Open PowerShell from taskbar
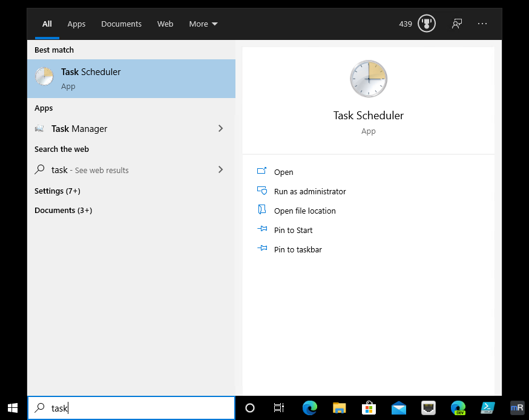Image resolution: width=529 pixels, height=420 pixels. click(x=488, y=408)
